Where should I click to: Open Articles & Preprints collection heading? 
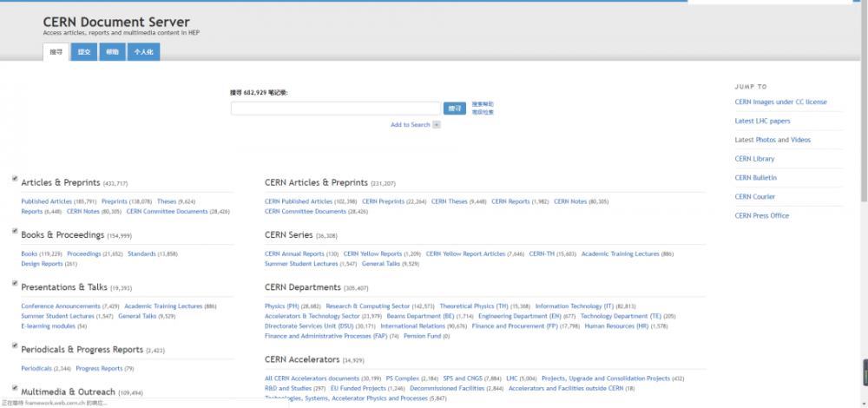tap(61, 182)
